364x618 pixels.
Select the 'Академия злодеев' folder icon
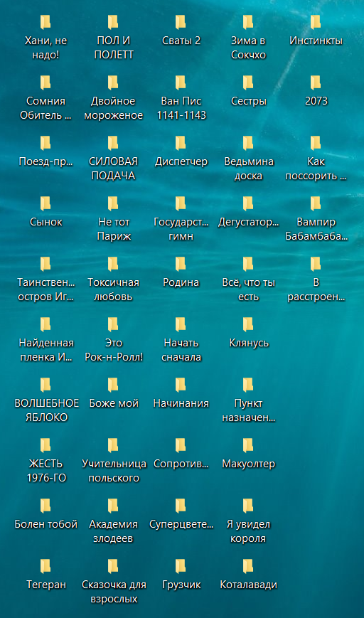pyautogui.click(x=113, y=506)
